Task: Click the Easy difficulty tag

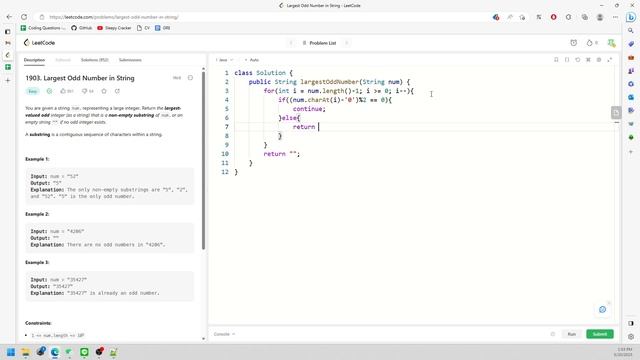Action: point(33,91)
